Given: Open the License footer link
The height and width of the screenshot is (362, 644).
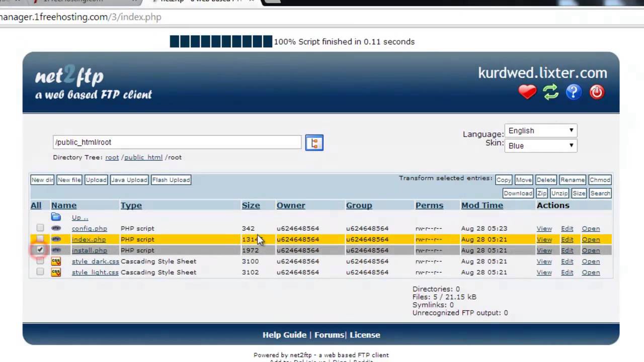Looking at the screenshot, I should coord(365,335).
